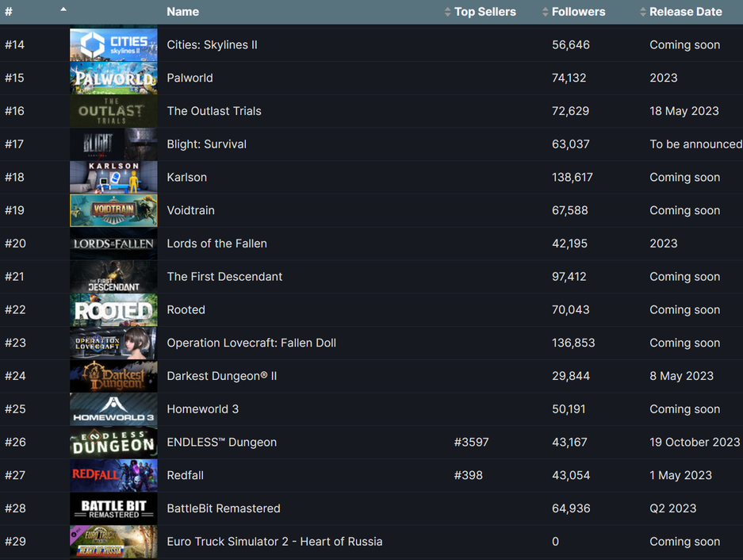The image size is (743, 560).
Task: Open Karlson game thumbnail image
Action: pos(113,178)
